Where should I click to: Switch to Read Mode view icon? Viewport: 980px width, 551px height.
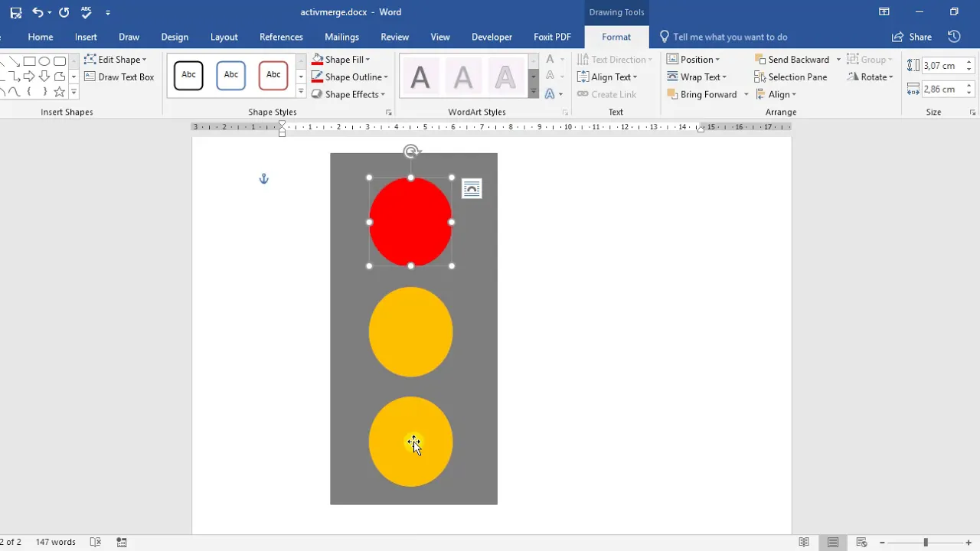[x=804, y=542]
